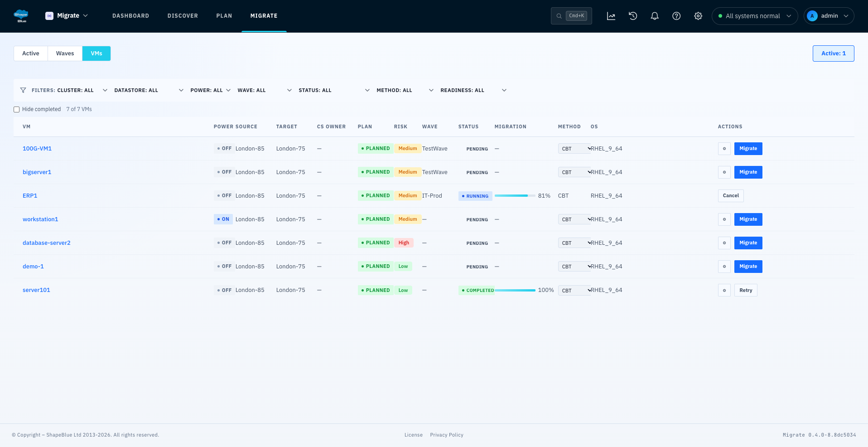868x447 pixels.
Task: Cancel the ERP1 migration
Action: click(x=730, y=196)
